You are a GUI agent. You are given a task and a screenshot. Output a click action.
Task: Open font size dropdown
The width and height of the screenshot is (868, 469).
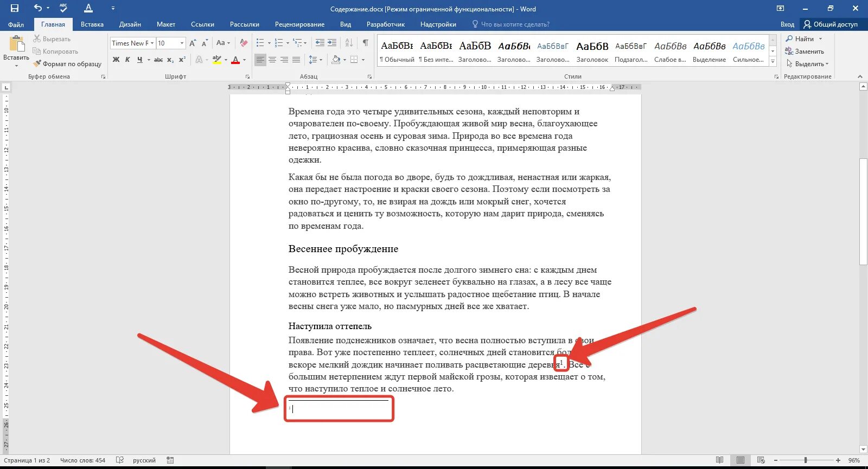click(x=182, y=43)
